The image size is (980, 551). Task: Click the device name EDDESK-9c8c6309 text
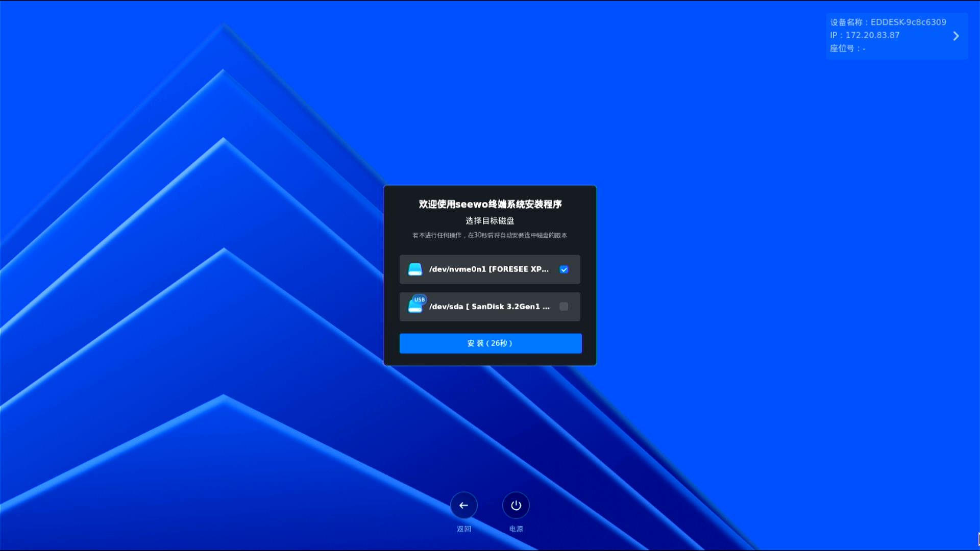click(888, 22)
